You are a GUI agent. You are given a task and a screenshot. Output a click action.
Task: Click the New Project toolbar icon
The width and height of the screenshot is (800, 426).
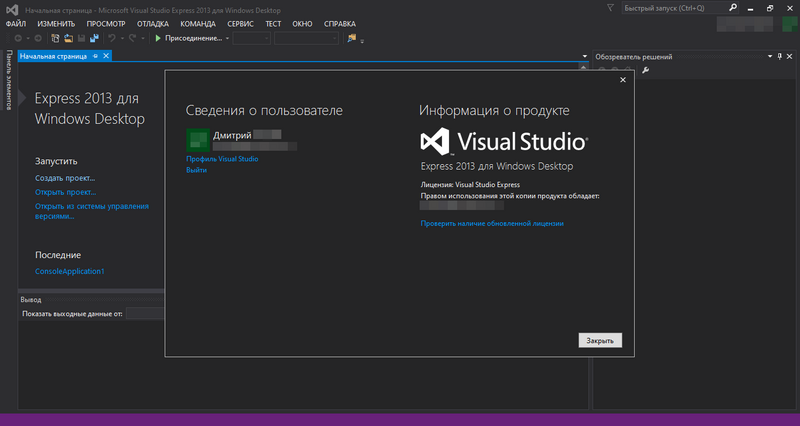coord(55,38)
